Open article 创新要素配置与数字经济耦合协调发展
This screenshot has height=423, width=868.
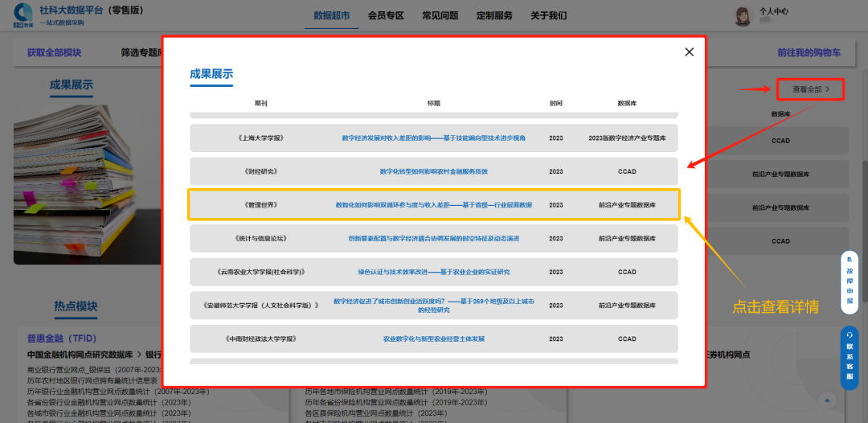(x=433, y=239)
